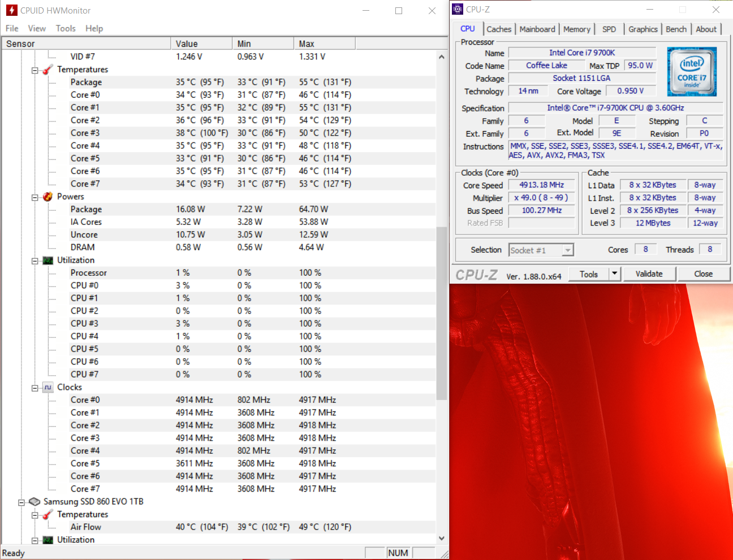Collapse the SSD Temperatures tree node
The image size is (733, 560).
click(35, 515)
